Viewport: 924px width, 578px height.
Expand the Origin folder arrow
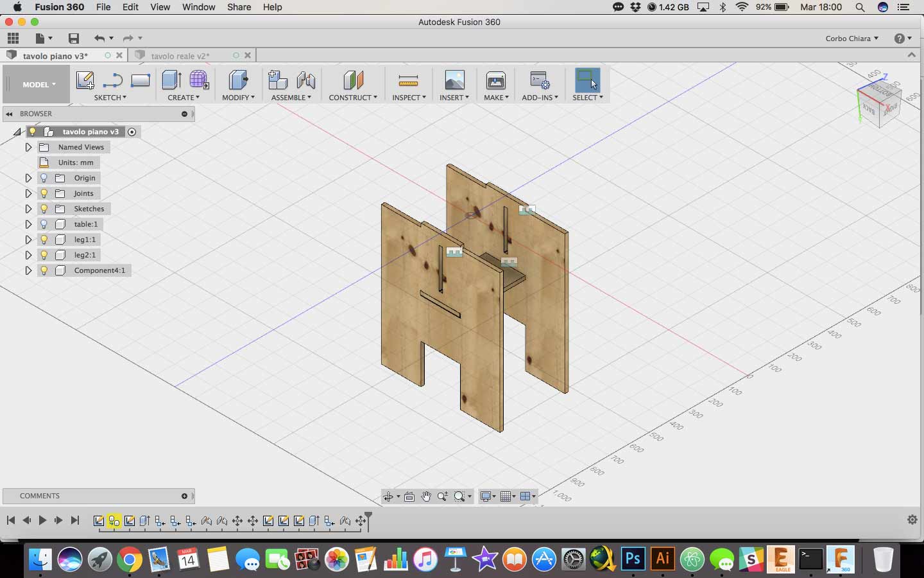pos(28,178)
